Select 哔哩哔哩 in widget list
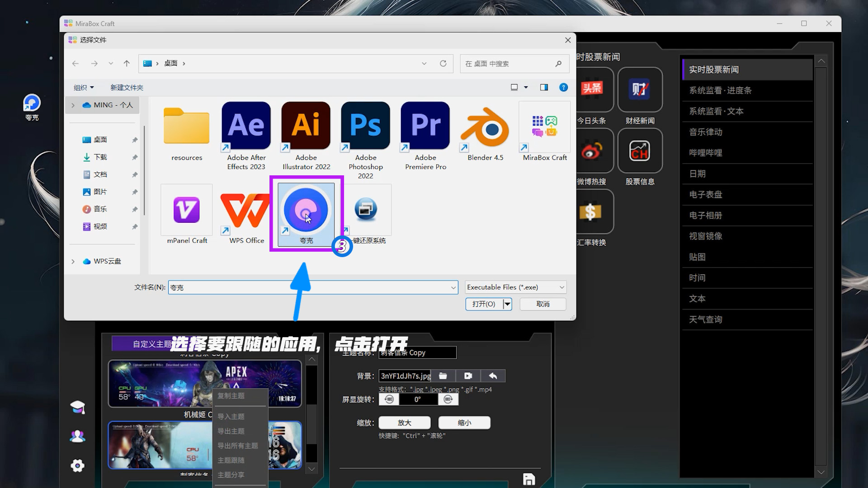Viewport: 868px width, 488px height. (747, 153)
